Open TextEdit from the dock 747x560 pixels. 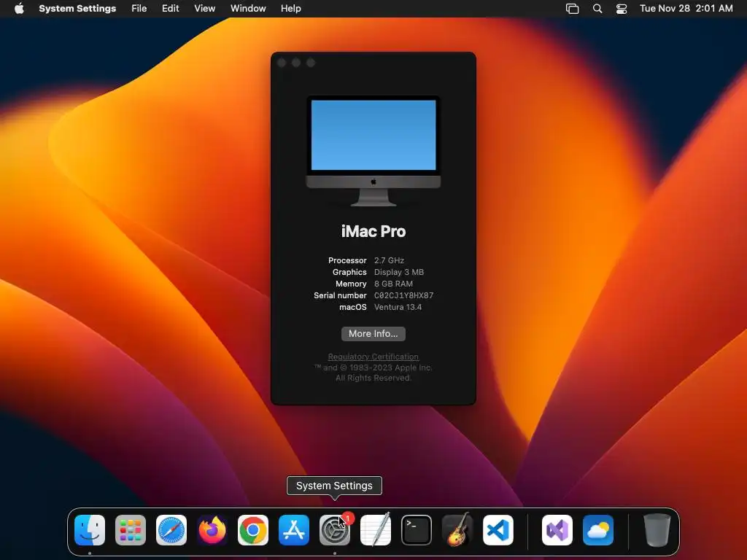coord(376,530)
